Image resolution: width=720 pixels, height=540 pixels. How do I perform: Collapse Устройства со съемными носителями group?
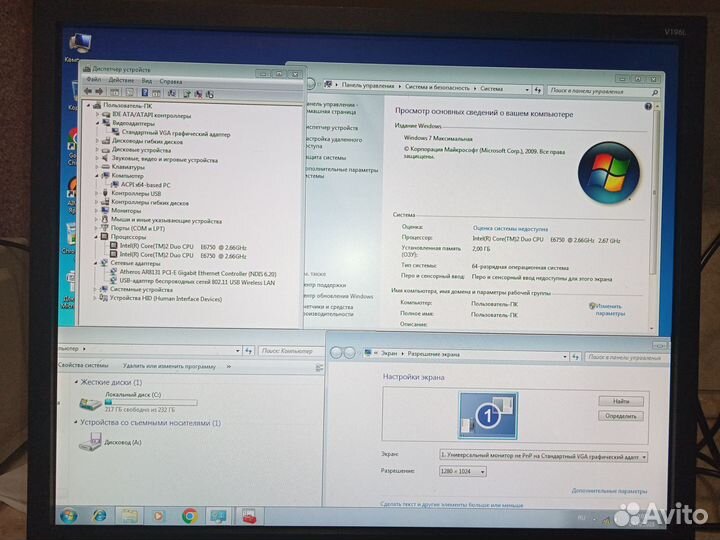click(76, 422)
